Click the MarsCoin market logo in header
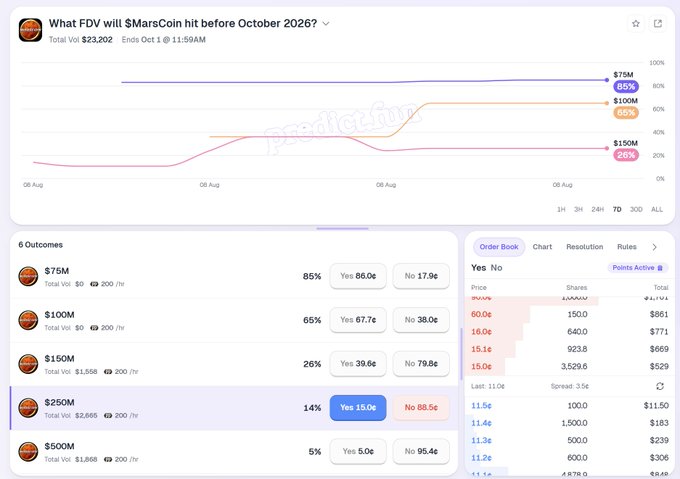Screen dimensions: 680x479 [x=30, y=30]
